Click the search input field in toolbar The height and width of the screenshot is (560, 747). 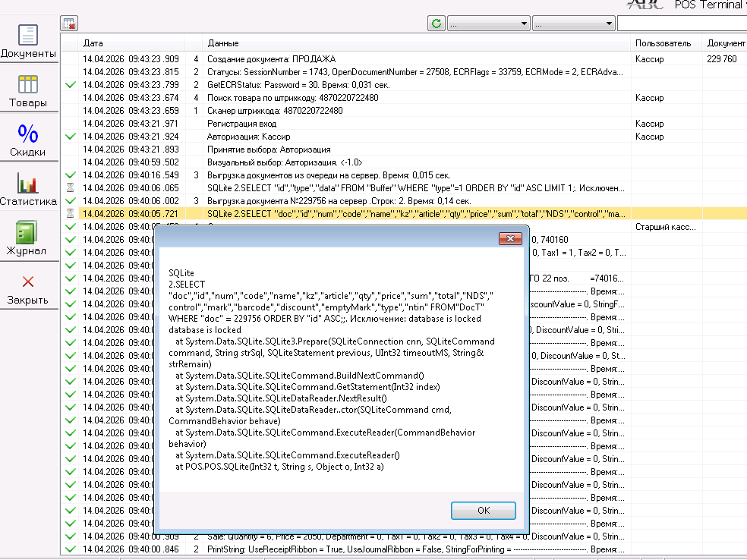pos(682,24)
